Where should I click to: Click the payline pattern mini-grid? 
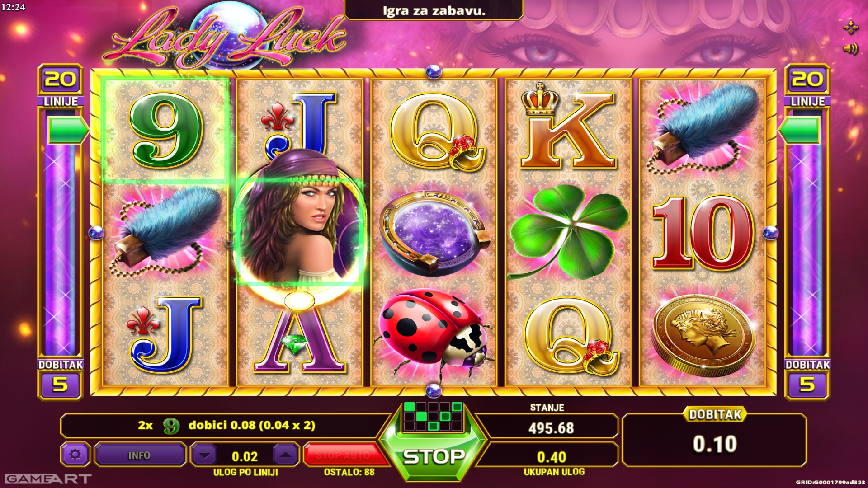pos(433,416)
